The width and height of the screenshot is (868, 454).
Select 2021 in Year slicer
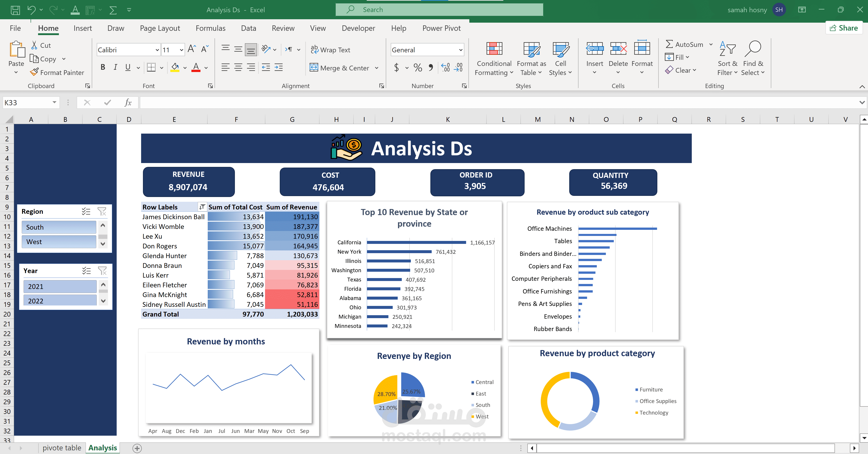60,286
